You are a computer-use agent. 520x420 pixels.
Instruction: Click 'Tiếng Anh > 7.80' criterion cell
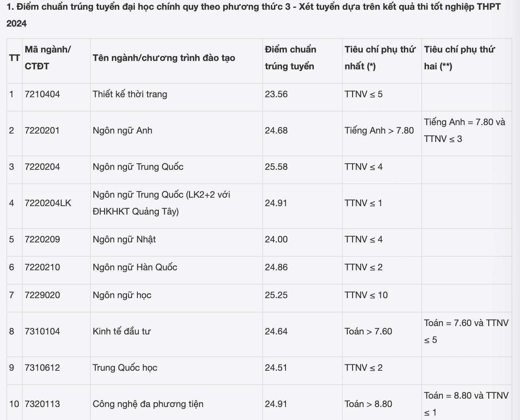tap(379, 131)
